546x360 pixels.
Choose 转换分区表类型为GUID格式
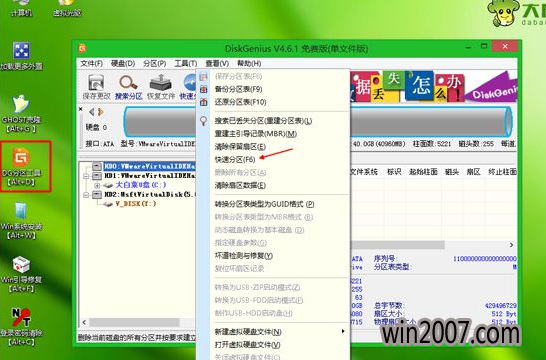tap(265, 204)
